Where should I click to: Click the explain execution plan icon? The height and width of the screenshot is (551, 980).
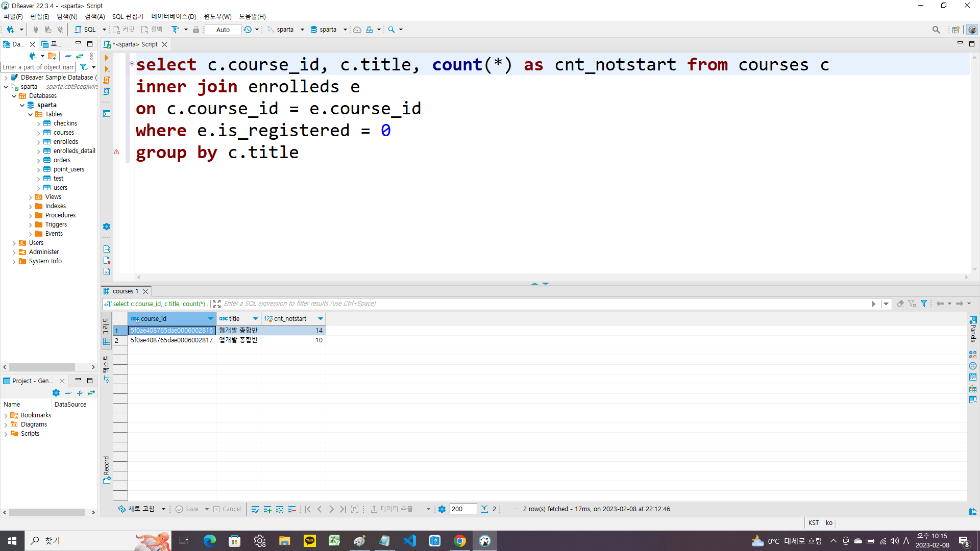(107, 91)
